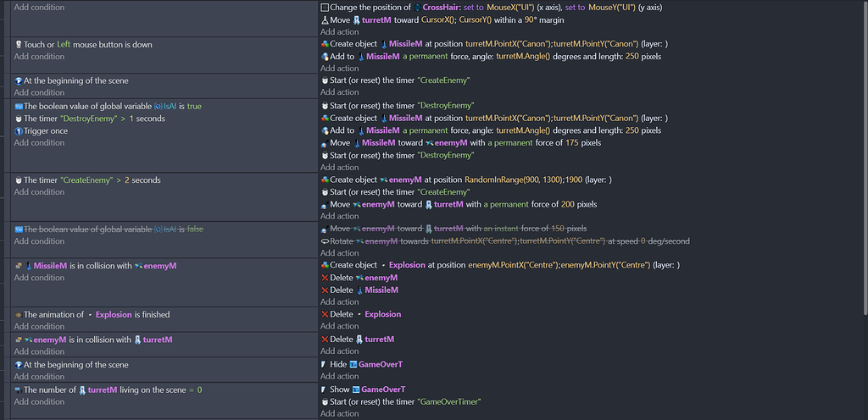868x420 pixels.
Task: Click the vertical scrollbar of the events sheet
Action: pos(865,160)
